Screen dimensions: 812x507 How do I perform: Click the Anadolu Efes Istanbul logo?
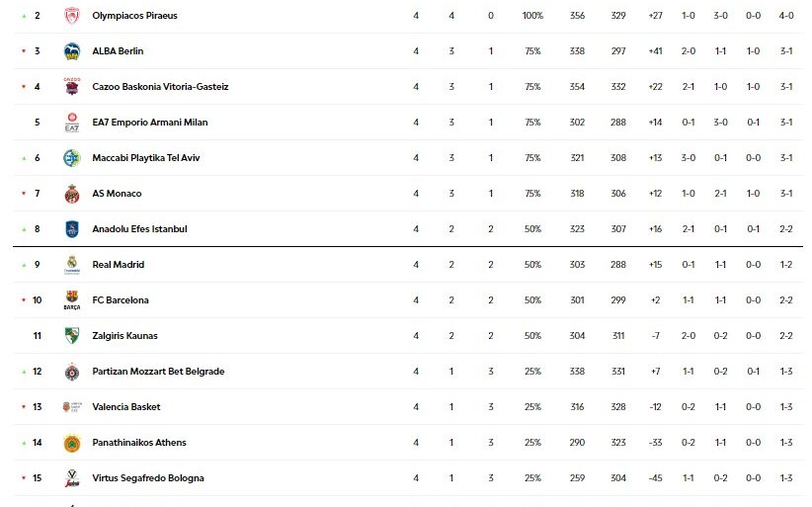(x=71, y=229)
